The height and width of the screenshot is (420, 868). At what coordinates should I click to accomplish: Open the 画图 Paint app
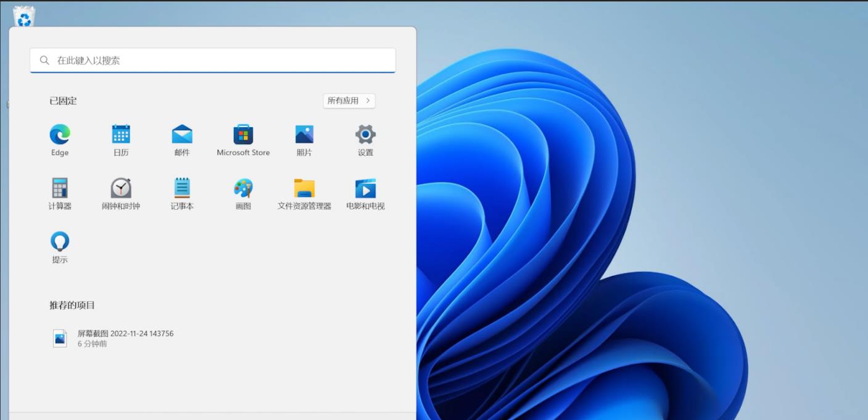click(243, 188)
